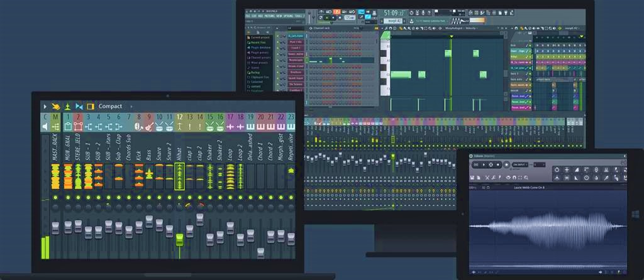
Task: Open the Current project folder in browser
Action: [x=260, y=37]
